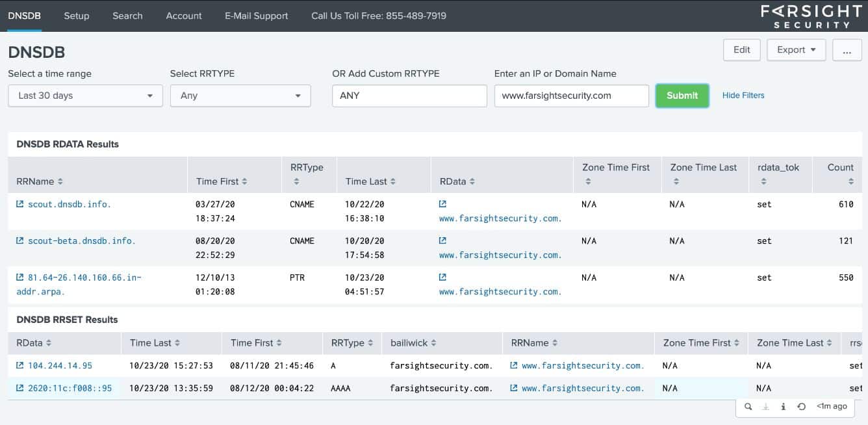Click the RRName external-link icon in the A record row
The height and width of the screenshot is (425, 868).
coord(514,366)
